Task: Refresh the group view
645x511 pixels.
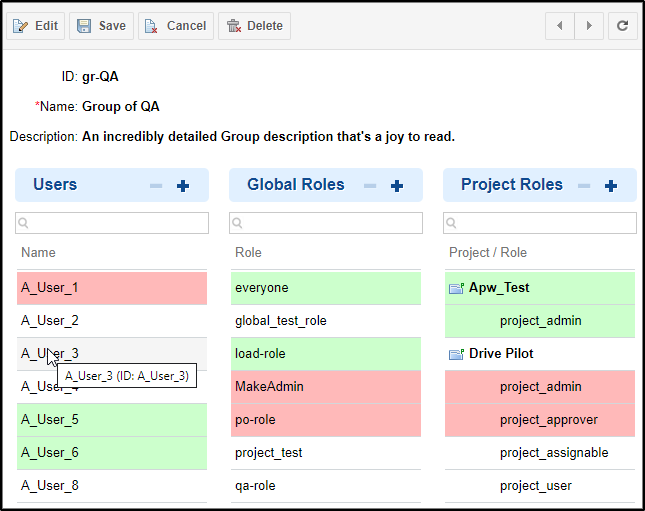Action: [x=622, y=26]
